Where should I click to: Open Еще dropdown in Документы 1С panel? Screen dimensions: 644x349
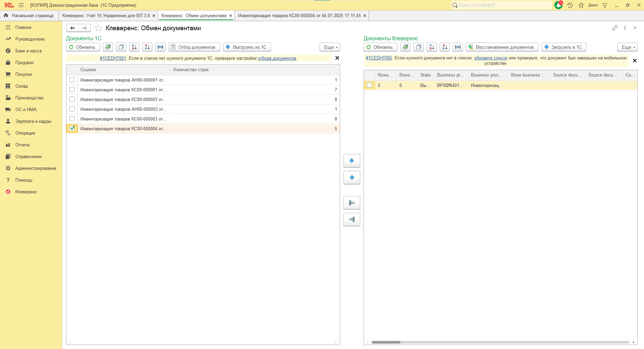pos(330,47)
